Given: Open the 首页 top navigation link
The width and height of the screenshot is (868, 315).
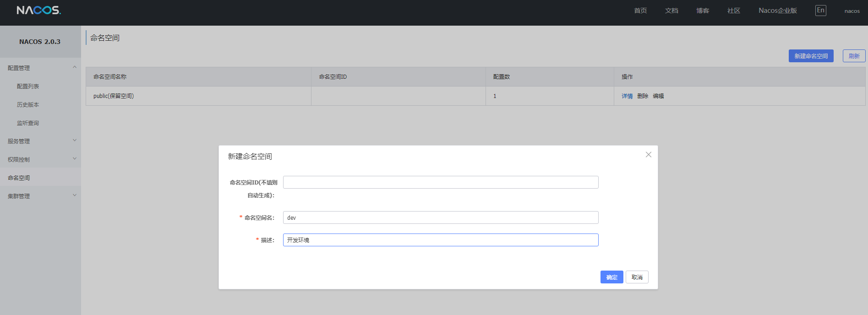Looking at the screenshot, I should click(640, 11).
